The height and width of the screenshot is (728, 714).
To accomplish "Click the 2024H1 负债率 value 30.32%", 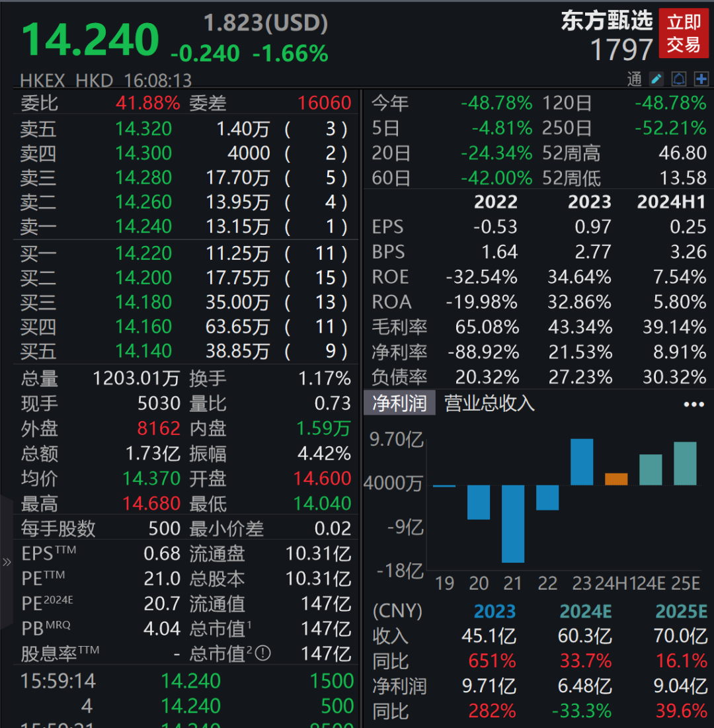I will [x=674, y=378].
